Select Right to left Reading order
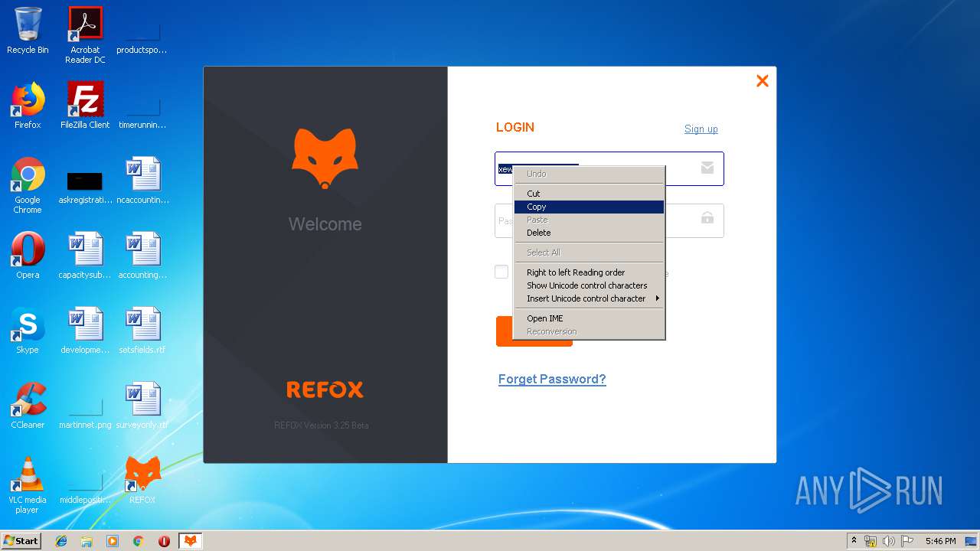 pos(589,272)
